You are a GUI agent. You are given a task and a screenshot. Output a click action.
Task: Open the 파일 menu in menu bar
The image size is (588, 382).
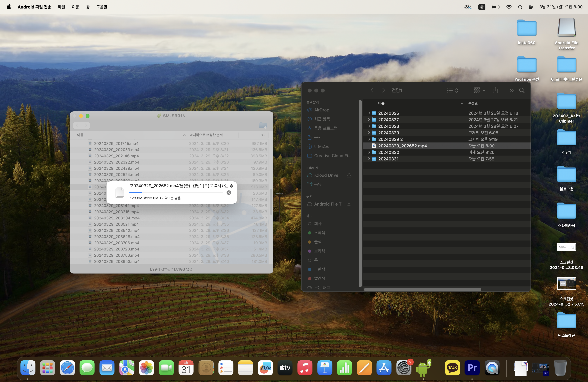point(61,7)
